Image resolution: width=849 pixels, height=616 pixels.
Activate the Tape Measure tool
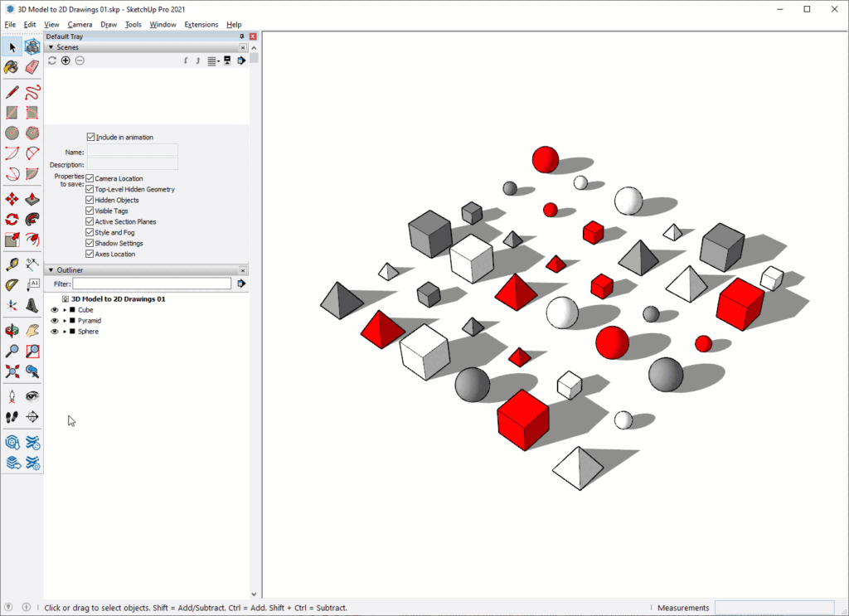pyautogui.click(x=11, y=264)
